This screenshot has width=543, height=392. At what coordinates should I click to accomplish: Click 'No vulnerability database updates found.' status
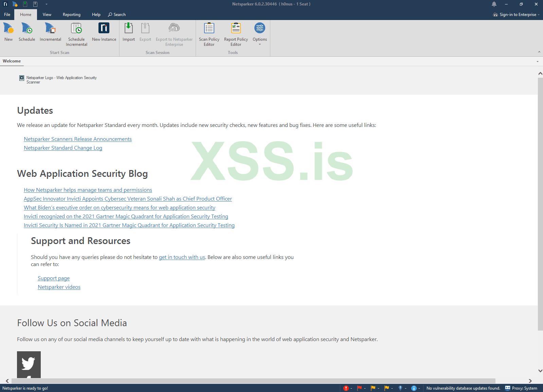[463, 388]
